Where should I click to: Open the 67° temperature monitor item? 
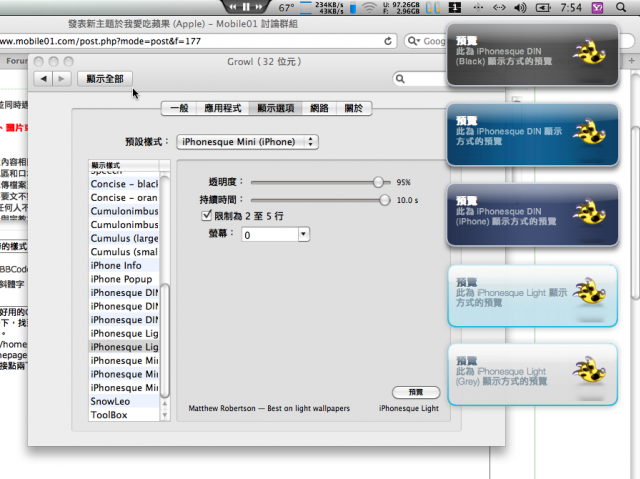pyautogui.click(x=286, y=8)
